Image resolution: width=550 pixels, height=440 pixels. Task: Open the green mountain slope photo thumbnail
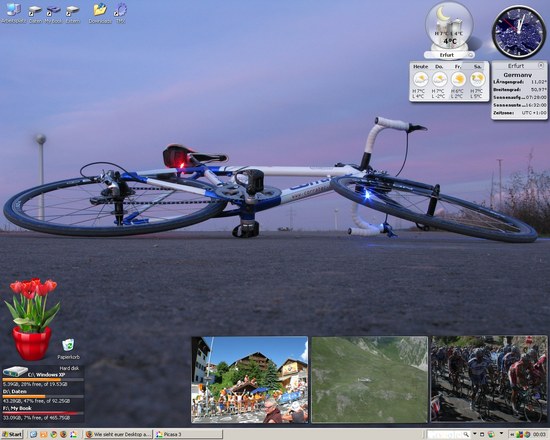pos(370,380)
